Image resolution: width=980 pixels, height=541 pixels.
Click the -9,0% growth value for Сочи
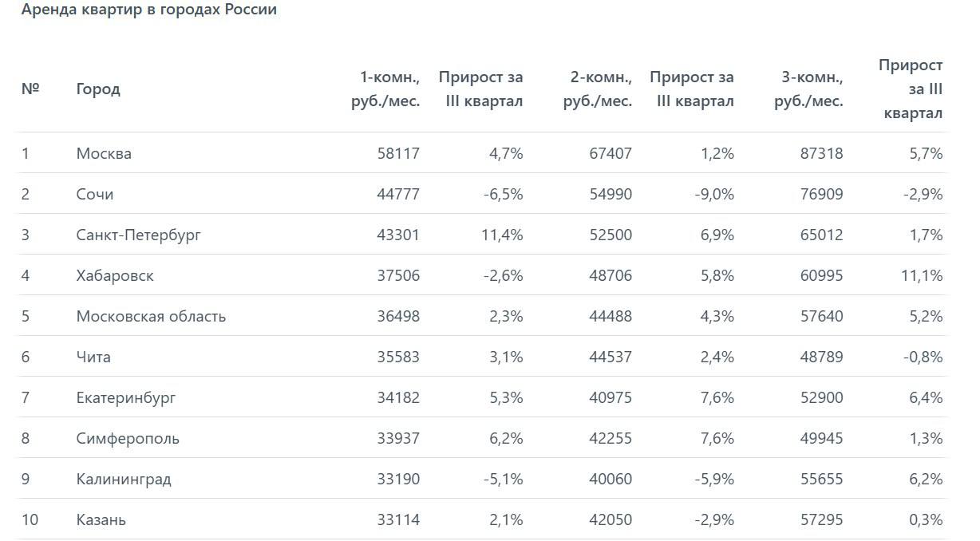tap(712, 194)
